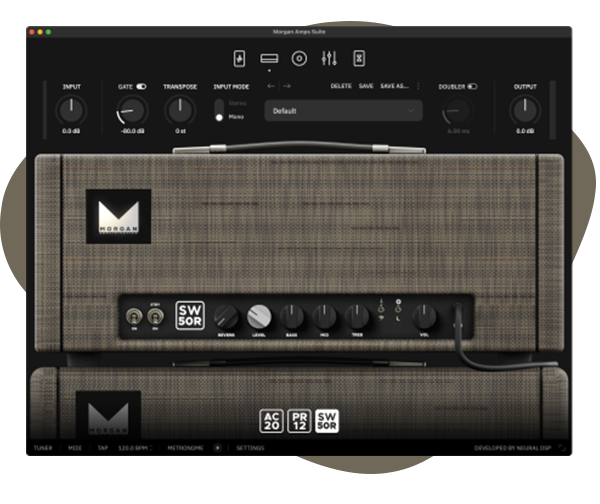Image resolution: width=600 pixels, height=504 pixels.
Task: Adjust BPM with the tempo stepper arrows
Action: pos(151,448)
